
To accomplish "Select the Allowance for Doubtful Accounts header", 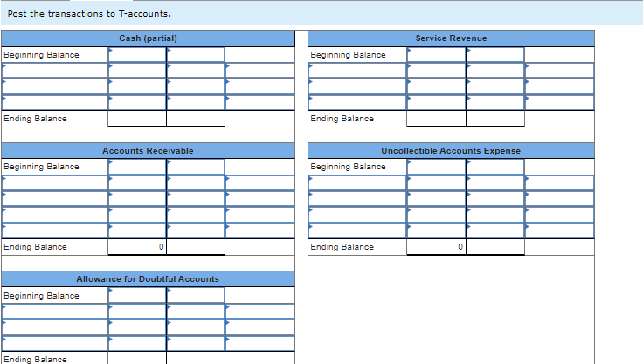I will pyautogui.click(x=148, y=279).
